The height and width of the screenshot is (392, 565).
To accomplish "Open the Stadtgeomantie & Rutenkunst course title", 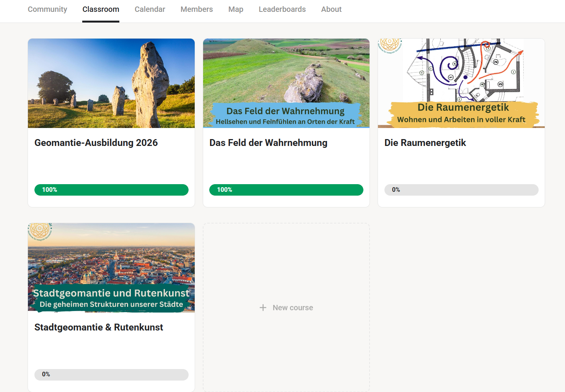I will pos(99,327).
